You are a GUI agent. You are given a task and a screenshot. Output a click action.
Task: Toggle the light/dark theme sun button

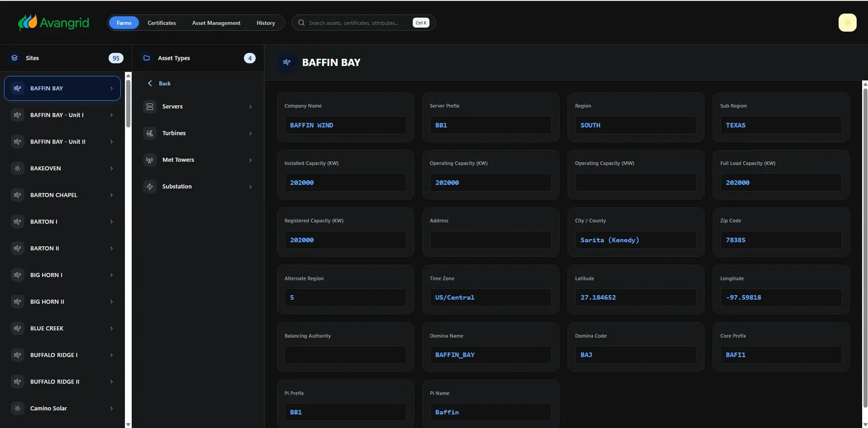tap(847, 23)
